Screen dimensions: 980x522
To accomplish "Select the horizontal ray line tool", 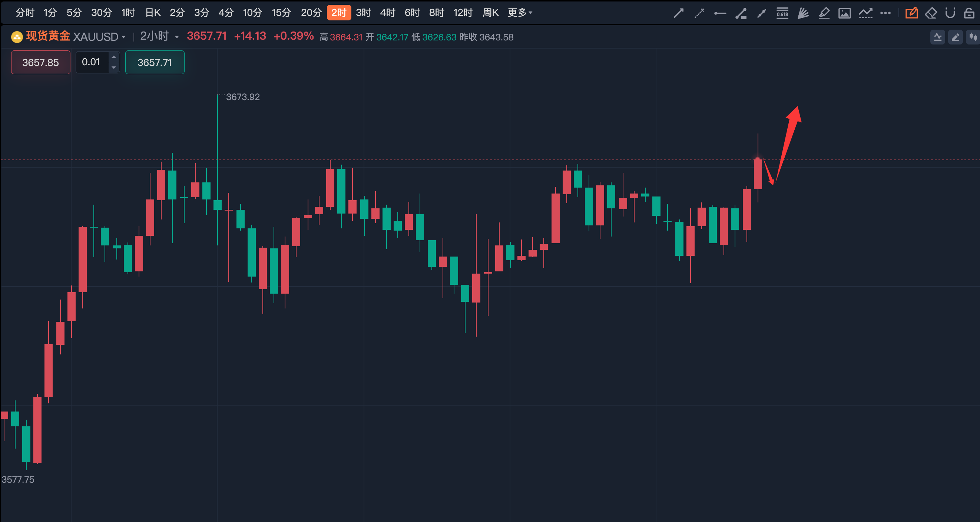I will point(720,13).
